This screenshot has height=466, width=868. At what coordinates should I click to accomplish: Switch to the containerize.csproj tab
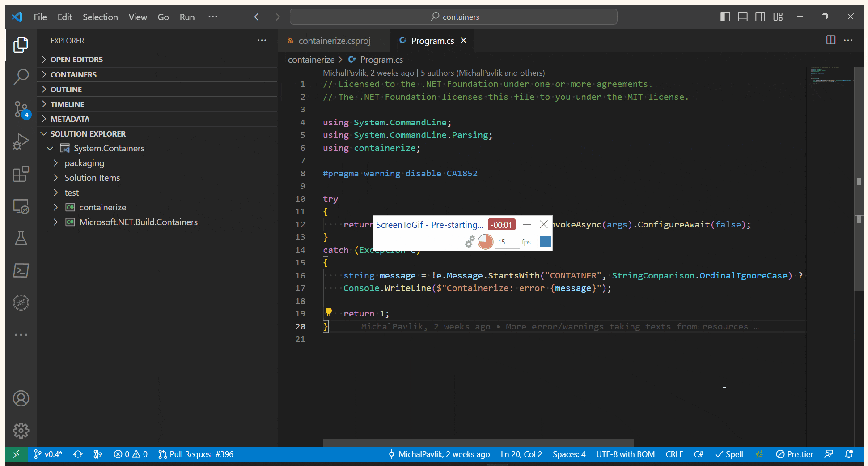coord(334,40)
